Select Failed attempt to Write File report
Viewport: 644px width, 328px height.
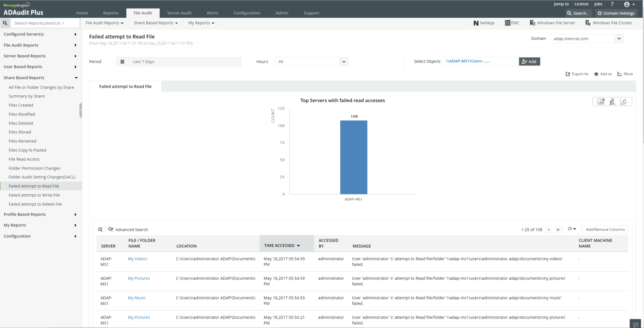pyautogui.click(x=34, y=195)
